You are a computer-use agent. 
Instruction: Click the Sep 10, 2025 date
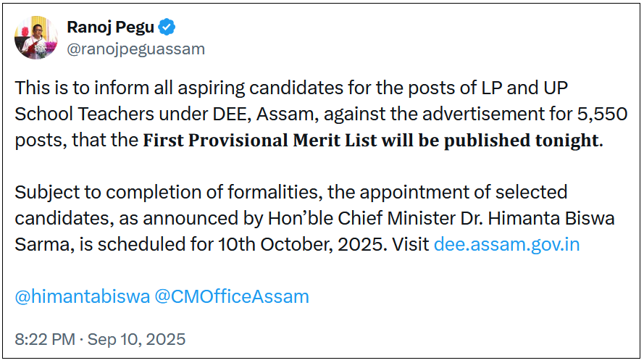coord(137,338)
